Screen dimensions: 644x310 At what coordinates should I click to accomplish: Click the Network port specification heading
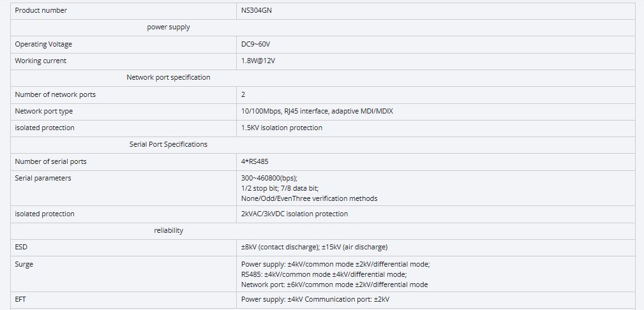168,77
